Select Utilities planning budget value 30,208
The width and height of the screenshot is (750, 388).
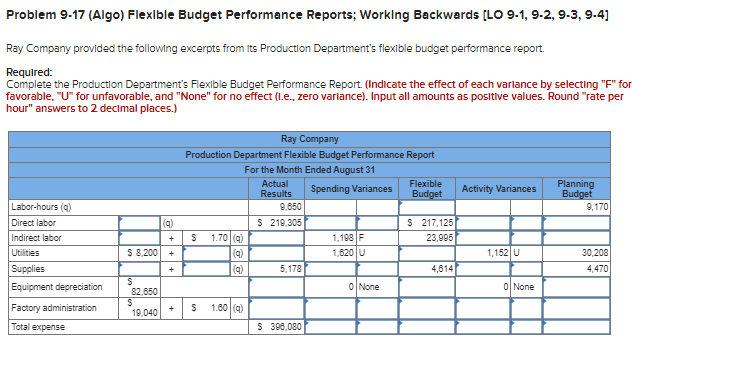click(x=595, y=253)
